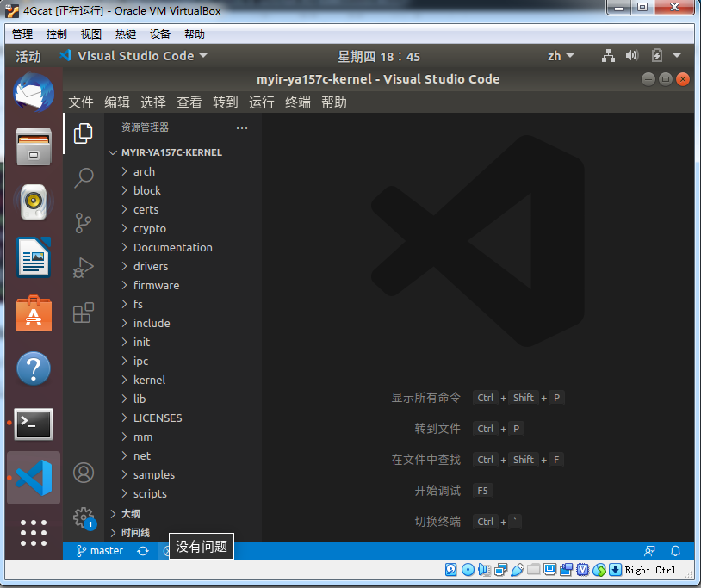Image resolution: width=701 pixels, height=588 pixels.
Task: Expand the drivers folder
Action: [x=183, y=266]
